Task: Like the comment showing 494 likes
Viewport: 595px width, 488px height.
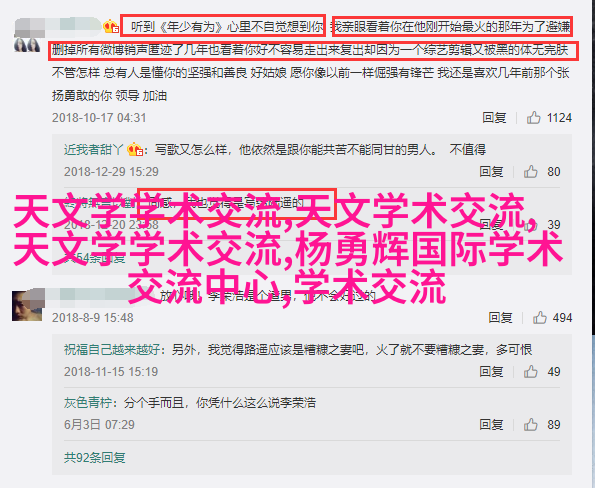Action: pos(540,318)
